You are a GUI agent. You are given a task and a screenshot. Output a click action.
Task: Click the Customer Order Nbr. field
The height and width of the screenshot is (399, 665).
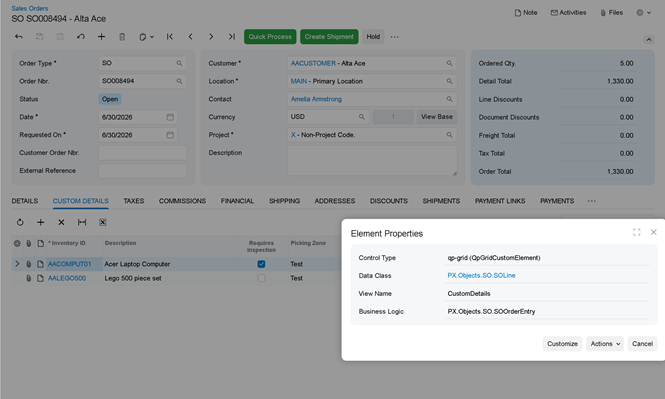coord(142,153)
